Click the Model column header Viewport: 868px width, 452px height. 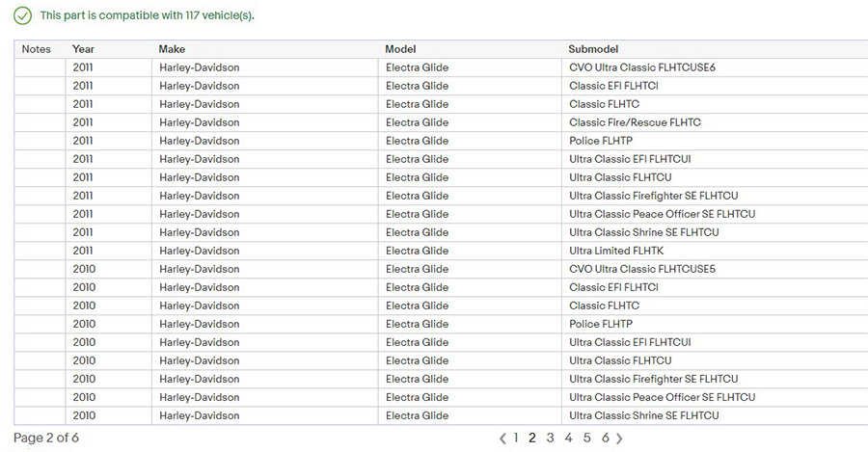click(x=400, y=49)
